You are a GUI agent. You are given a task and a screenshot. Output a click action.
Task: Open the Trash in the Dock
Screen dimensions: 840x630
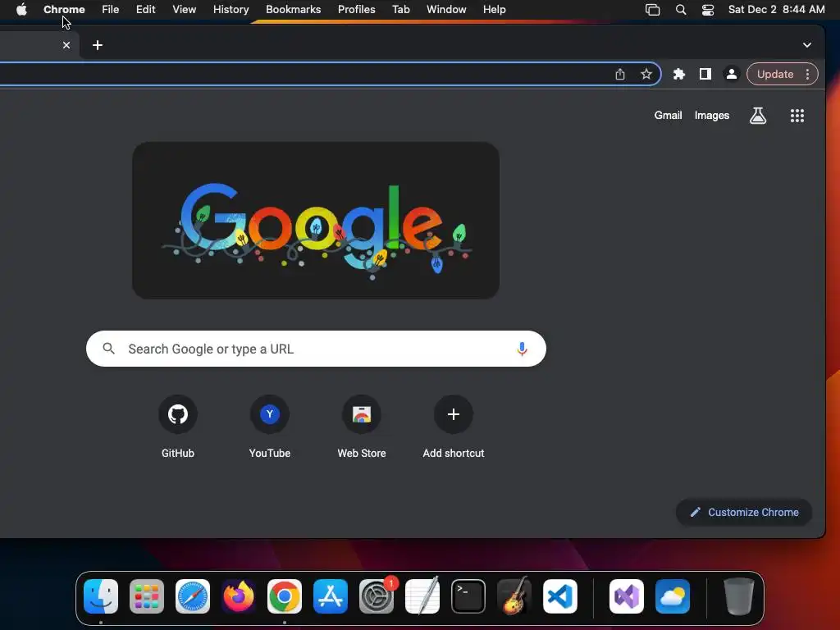(739, 596)
